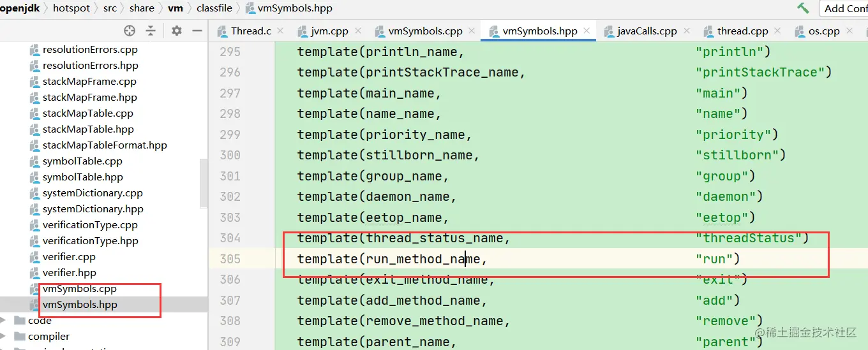This screenshot has height=350, width=868.
Task: Switch to the Thread.c tab
Action: click(251, 31)
